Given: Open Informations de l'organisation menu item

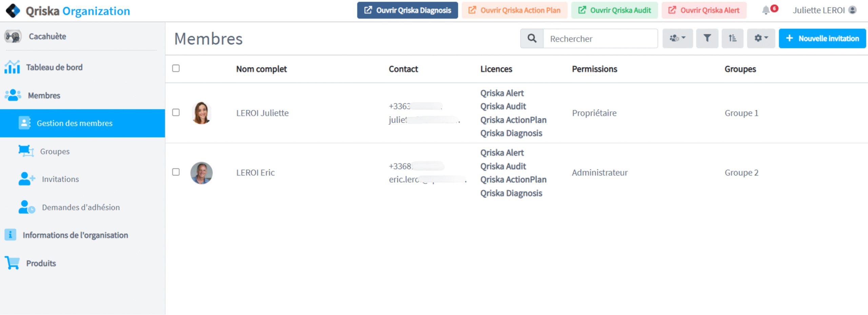Looking at the screenshot, I should tap(82, 235).
